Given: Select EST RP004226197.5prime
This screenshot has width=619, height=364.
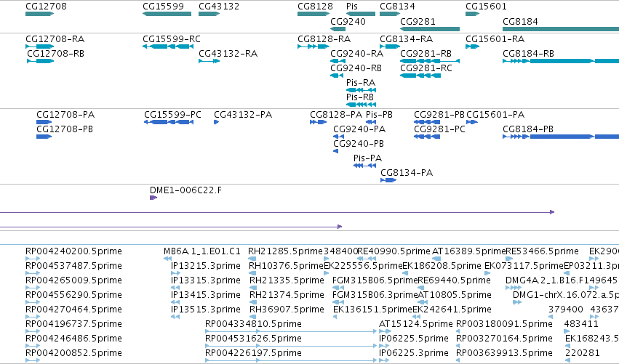Looking at the screenshot, I should (x=292, y=361).
